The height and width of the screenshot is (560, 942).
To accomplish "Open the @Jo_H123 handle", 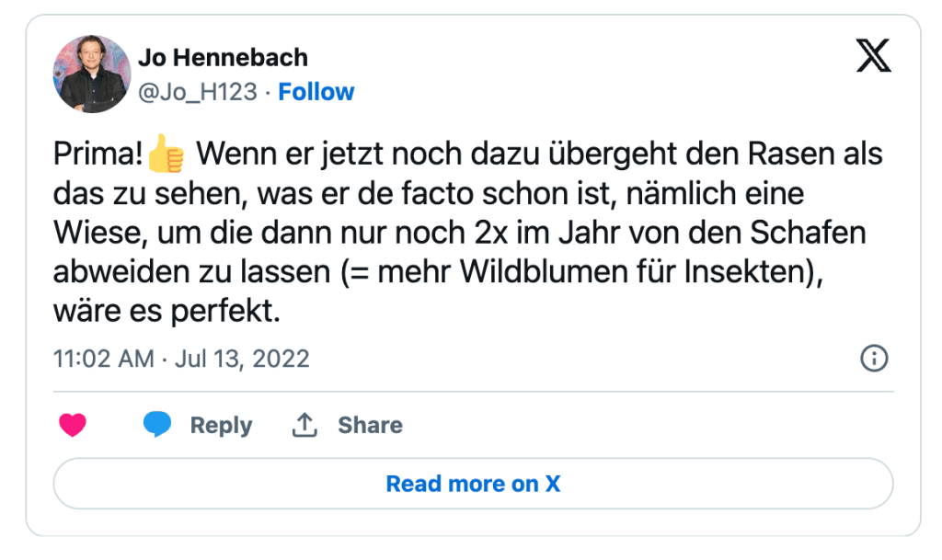I will point(198,92).
